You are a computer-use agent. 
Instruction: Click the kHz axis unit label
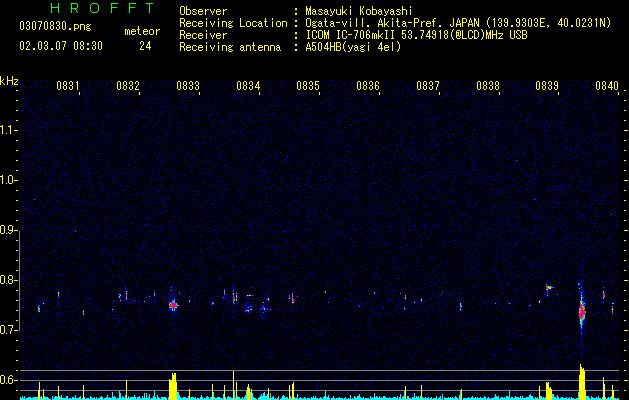(9, 81)
